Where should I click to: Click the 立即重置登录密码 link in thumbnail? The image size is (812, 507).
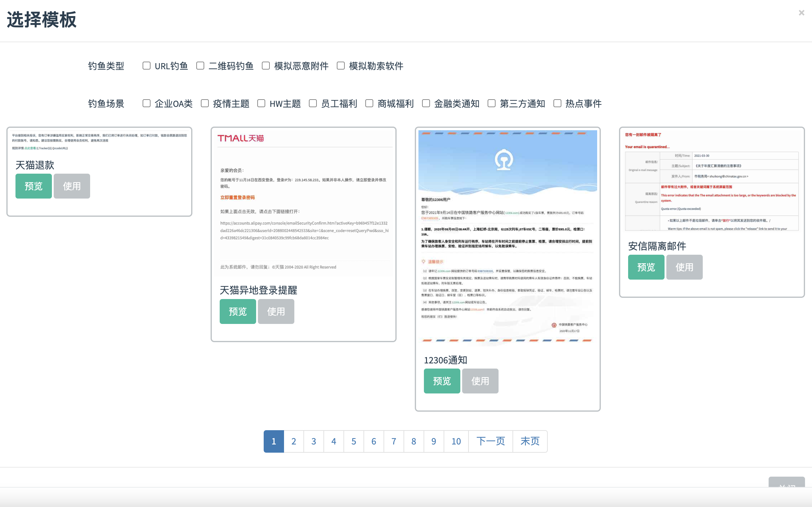coord(237,198)
